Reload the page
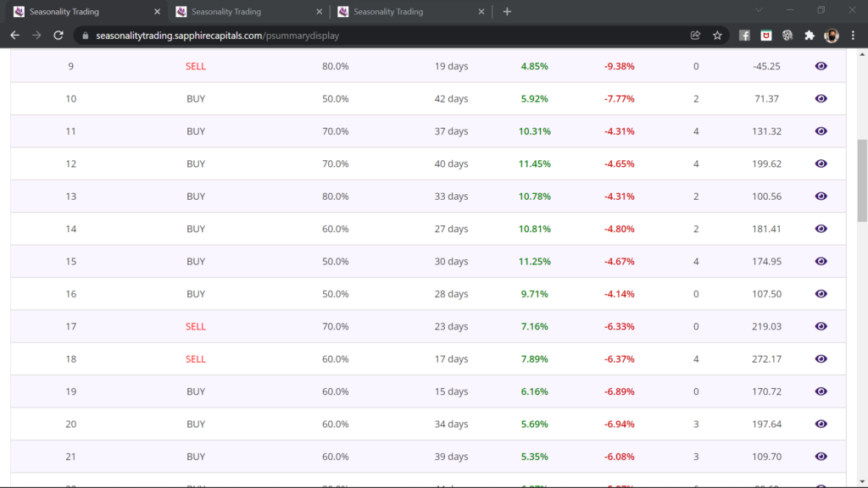 coord(58,36)
